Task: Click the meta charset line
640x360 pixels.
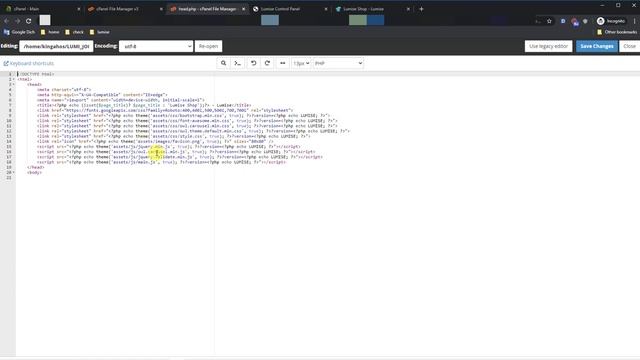Action: (x=64, y=89)
